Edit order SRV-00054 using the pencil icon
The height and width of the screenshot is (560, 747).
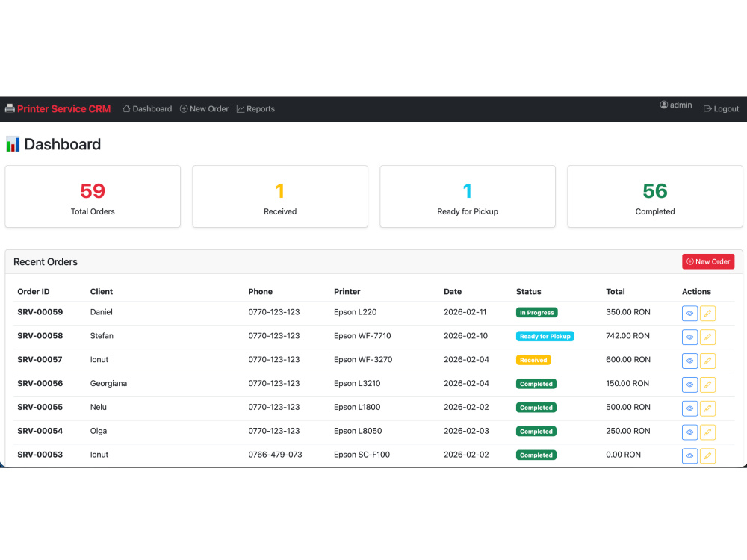[707, 432]
